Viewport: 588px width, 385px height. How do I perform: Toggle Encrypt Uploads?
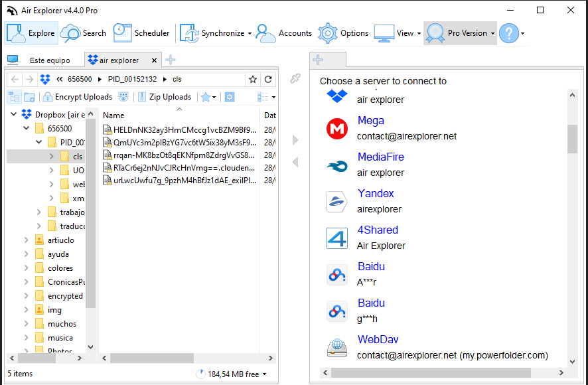coord(78,97)
